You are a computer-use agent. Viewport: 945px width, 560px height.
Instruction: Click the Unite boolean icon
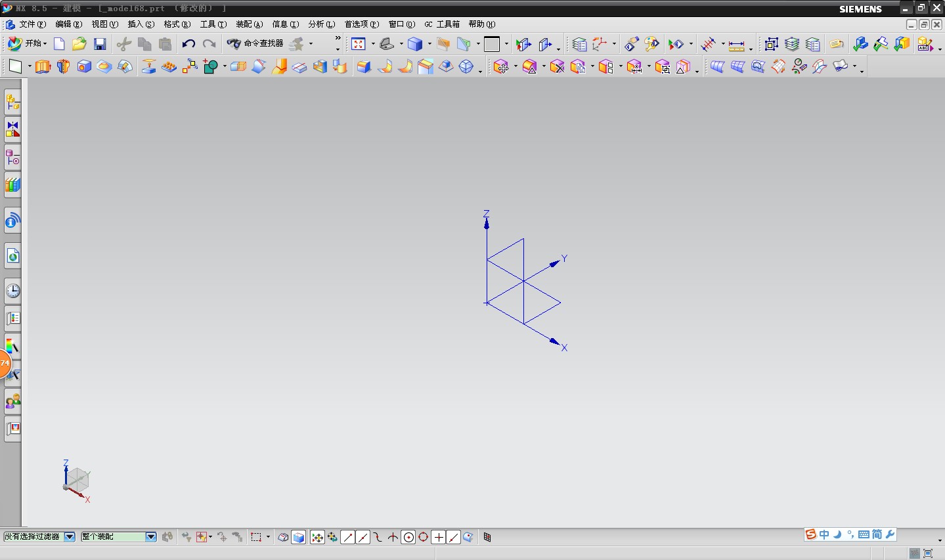click(x=210, y=66)
